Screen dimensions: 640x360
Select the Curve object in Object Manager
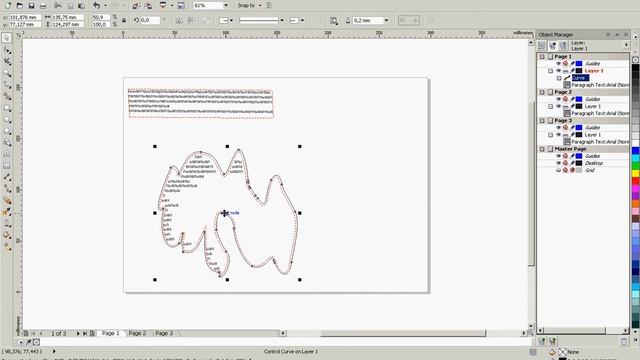[580, 78]
